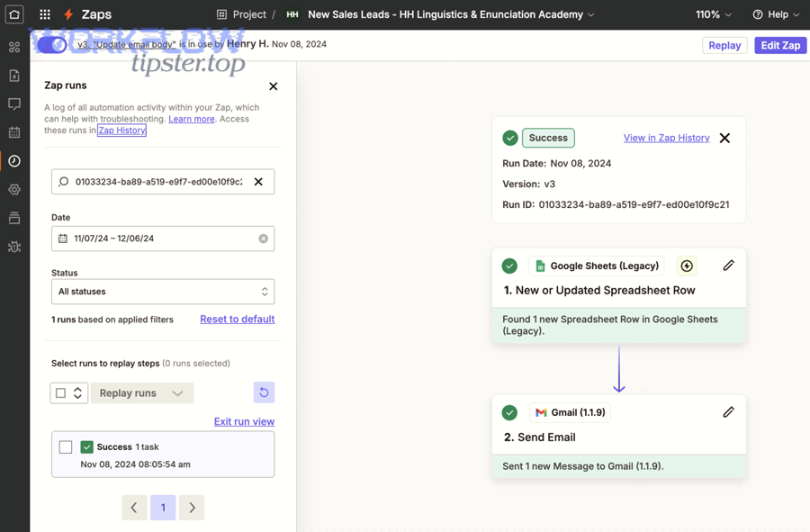Image resolution: width=810 pixels, height=532 pixels.
Task: Click the refresh runs icon button
Action: [x=264, y=392]
